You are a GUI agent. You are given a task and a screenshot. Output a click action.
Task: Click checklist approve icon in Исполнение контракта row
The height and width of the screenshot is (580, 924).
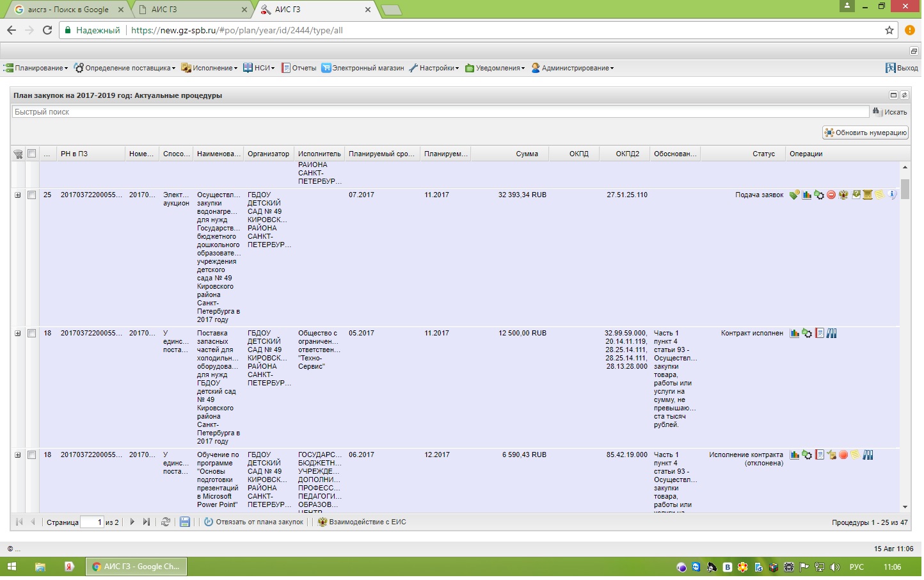click(831, 455)
